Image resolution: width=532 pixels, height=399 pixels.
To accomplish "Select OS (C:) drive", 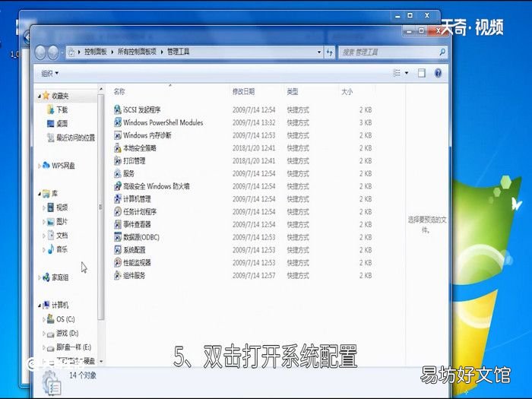I will click(x=61, y=319).
